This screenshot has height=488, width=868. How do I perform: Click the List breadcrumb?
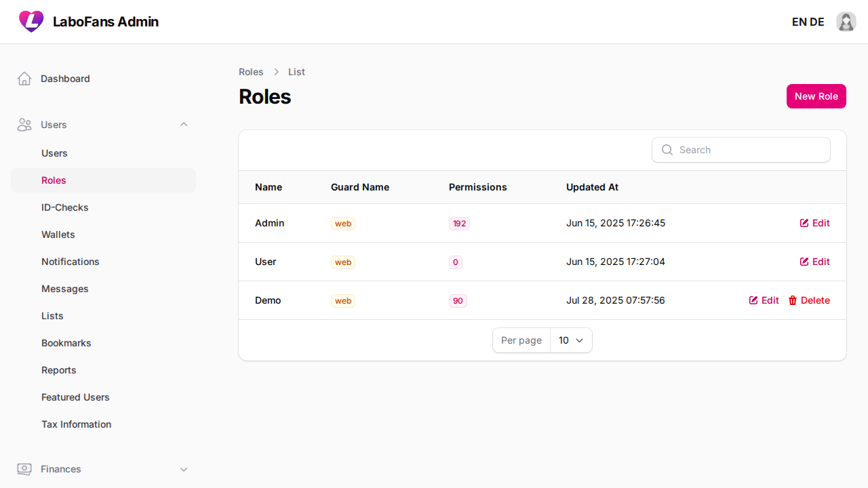point(296,72)
